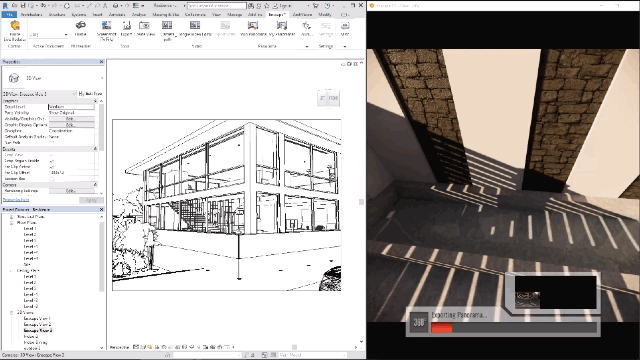
Task: Click Edit Type in Properties
Action: pyautogui.click(x=90, y=94)
